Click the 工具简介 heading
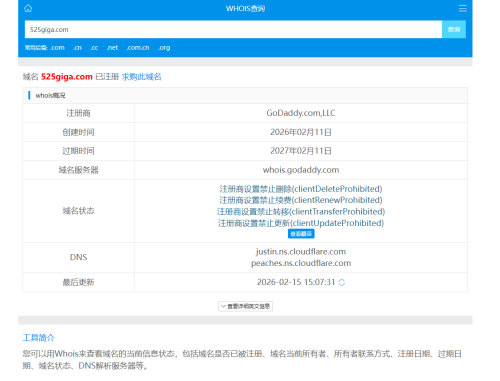Screen dimensions: 500x381 coord(38,338)
